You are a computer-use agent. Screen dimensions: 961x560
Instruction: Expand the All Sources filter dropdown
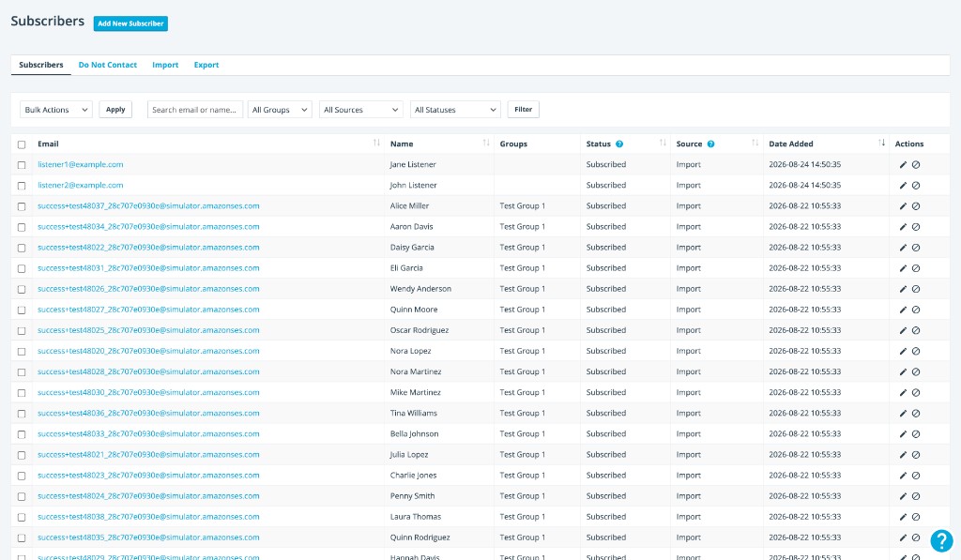coord(361,110)
